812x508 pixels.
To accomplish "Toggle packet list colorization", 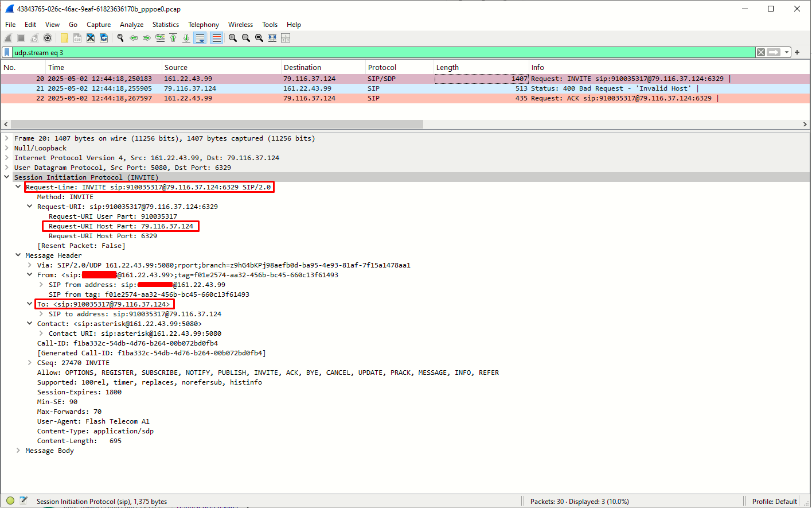I will (216, 38).
